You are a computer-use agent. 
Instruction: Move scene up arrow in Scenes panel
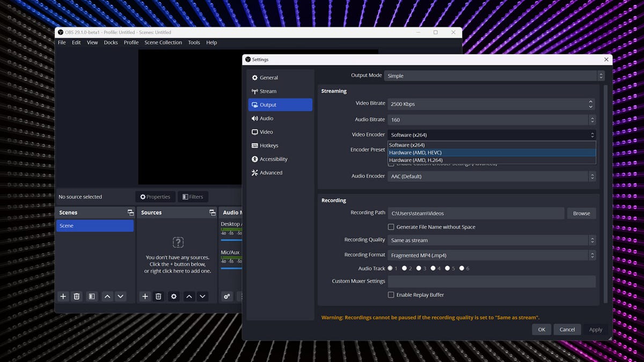pyautogui.click(x=107, y=296)
